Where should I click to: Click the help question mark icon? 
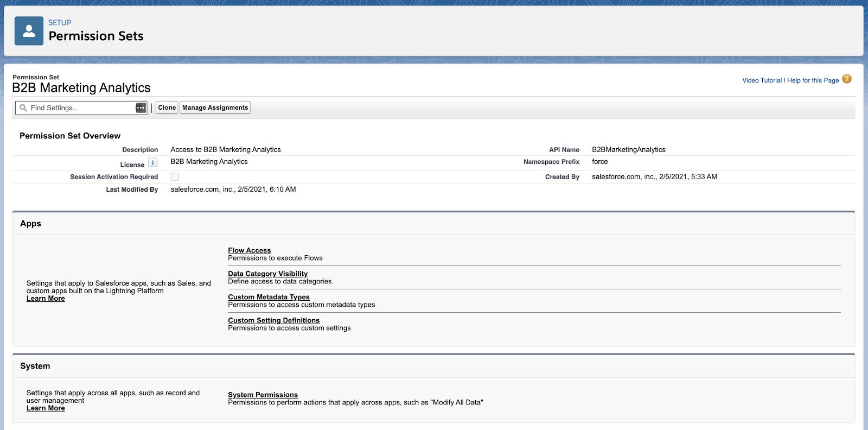[x=847, y=79]
